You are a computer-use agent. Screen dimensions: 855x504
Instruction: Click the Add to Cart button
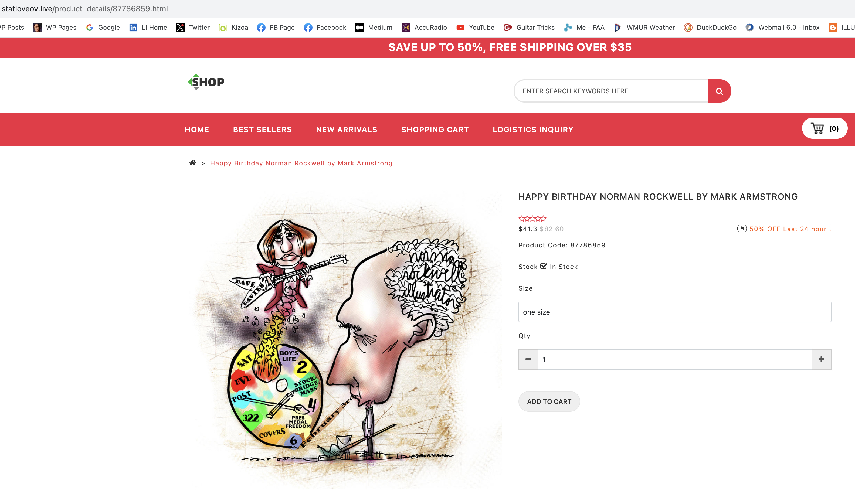pyautogui.click(x=549, y=401)
